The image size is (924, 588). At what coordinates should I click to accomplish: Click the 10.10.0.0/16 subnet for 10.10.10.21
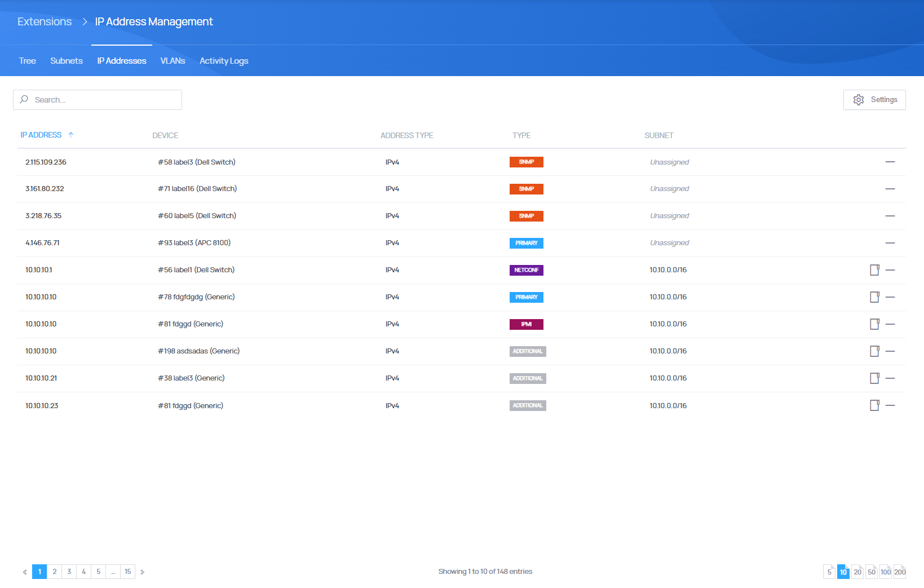pyautogui.click(x=668, y=378)
